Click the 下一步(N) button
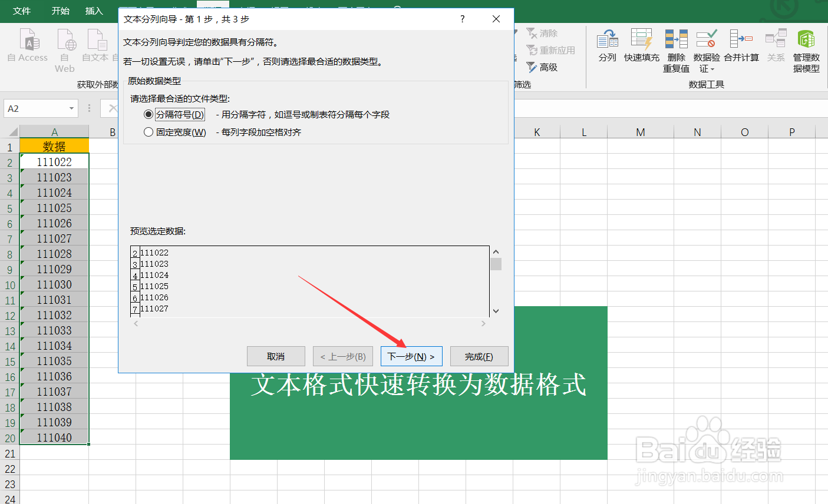Viewport: 828px width, 504px height. point(411,356)
